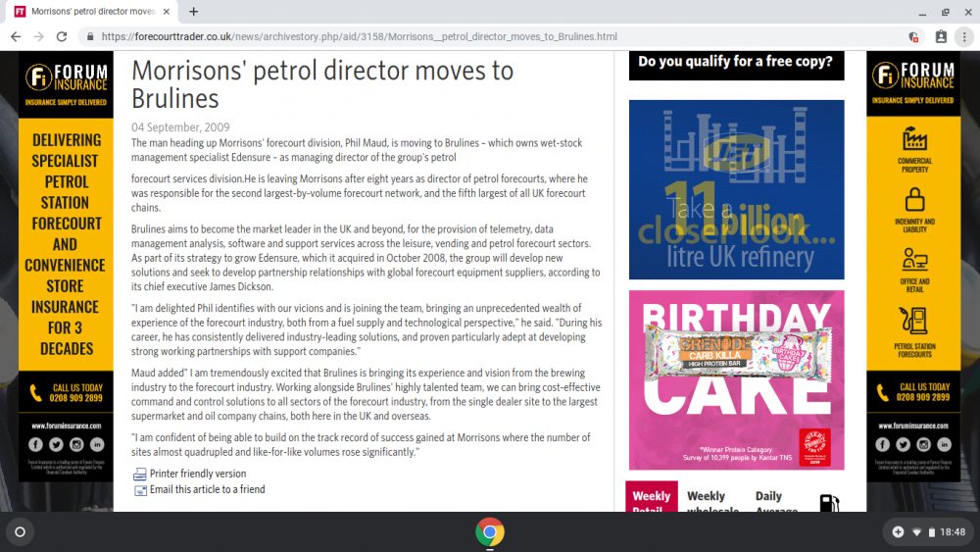The height and width of the screenshot is (552, 980).
Task: Open the Grenade Birthday Cake bar ad
Action: click(736, 380)
